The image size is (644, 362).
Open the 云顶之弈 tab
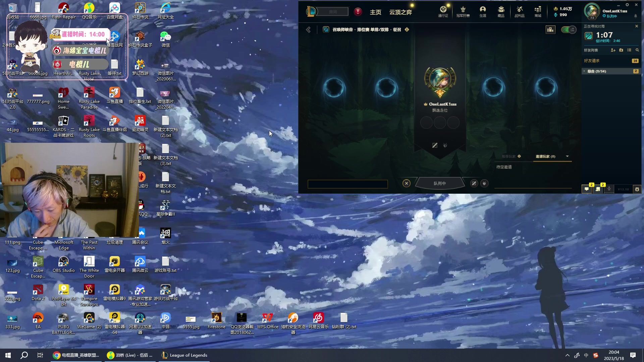(400, 12)
